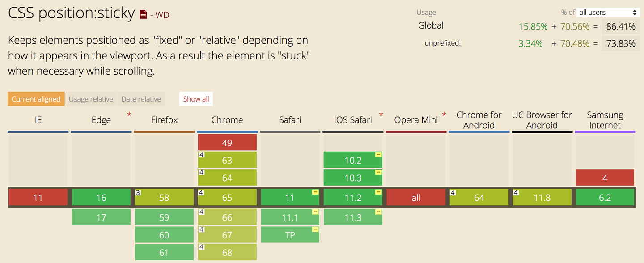The height and width of the screenshot is (263, 644).
Task: Click the red IE 11 support cell
Action: pyautogui.click(x=38, y=198)
